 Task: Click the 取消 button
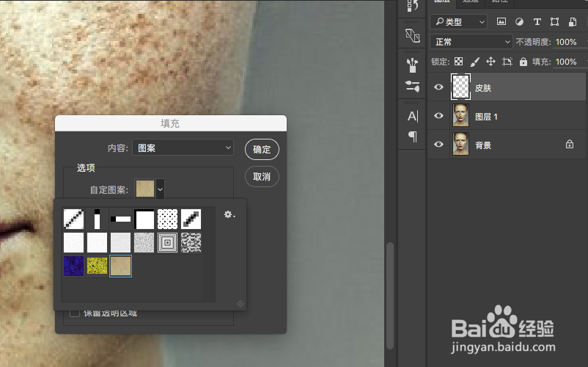(x=262, y=176)
